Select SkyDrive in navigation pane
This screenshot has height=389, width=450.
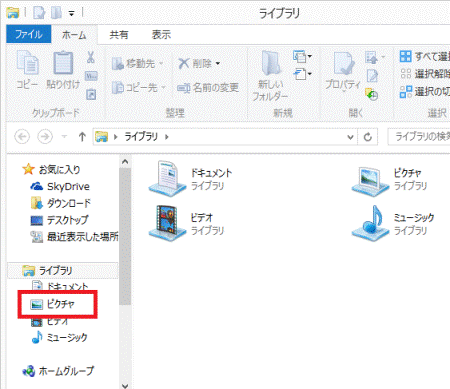[60, 187]
